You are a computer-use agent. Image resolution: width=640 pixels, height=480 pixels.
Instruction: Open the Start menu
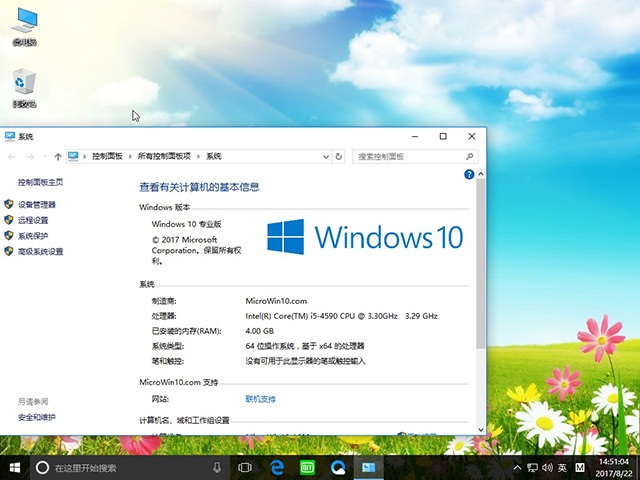coord(15,468)
